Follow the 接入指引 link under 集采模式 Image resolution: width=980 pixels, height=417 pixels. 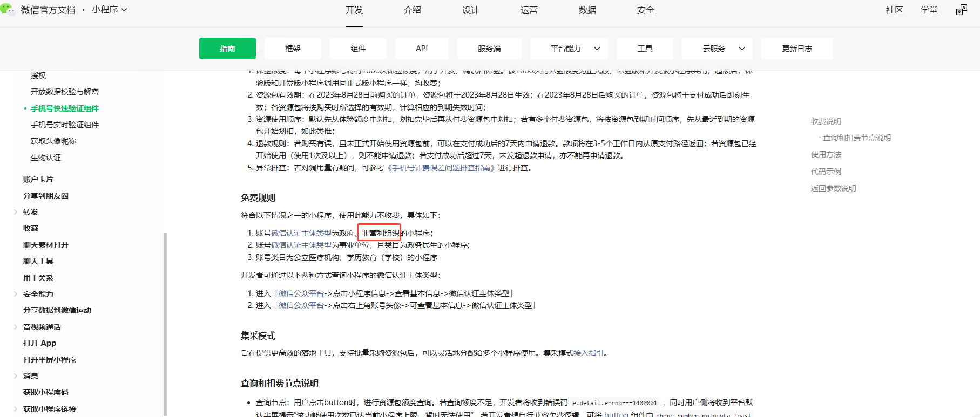[x=589, y=353]
